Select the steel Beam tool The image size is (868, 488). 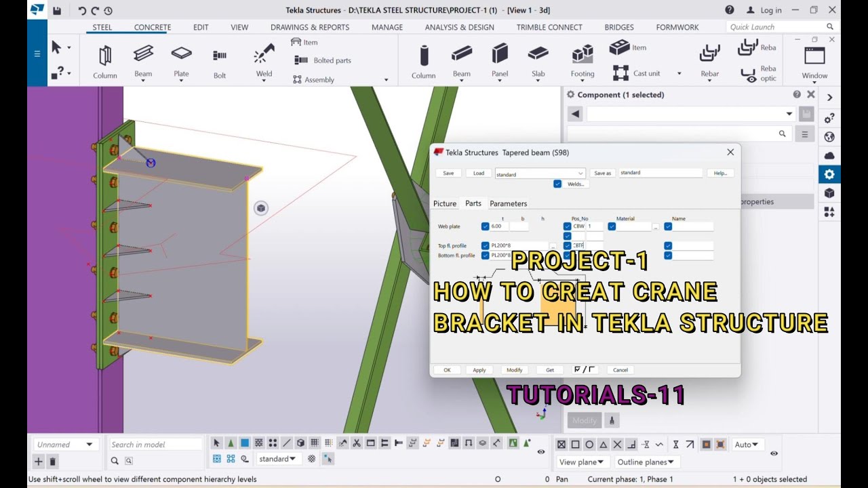pos(143,62)
